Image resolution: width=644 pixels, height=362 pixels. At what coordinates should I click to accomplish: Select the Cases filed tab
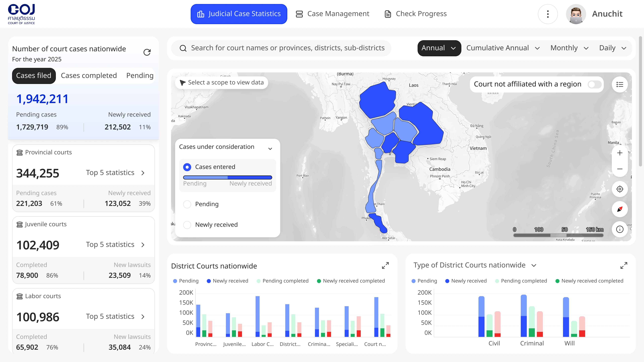[34, 76]
